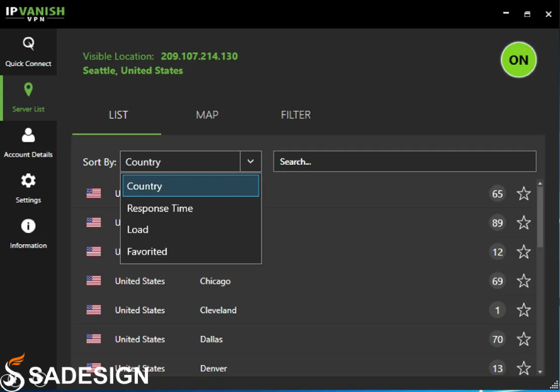This screenshot has width=560, height=392.
Task: Click the server list scroll up arrow
Action: click(540, 183)
